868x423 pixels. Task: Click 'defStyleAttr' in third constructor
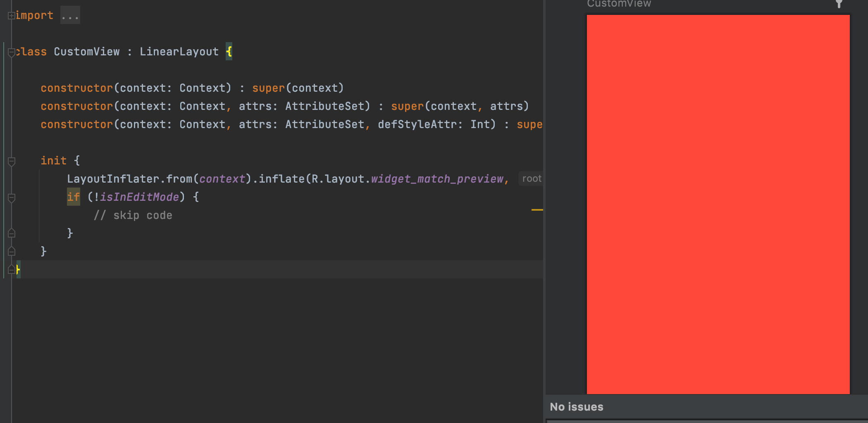click(x=417, y=124)
